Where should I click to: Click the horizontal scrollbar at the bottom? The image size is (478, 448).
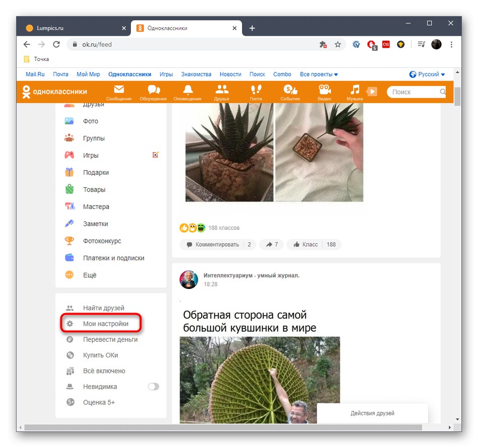pyautogui.click(x=223, y=427)
